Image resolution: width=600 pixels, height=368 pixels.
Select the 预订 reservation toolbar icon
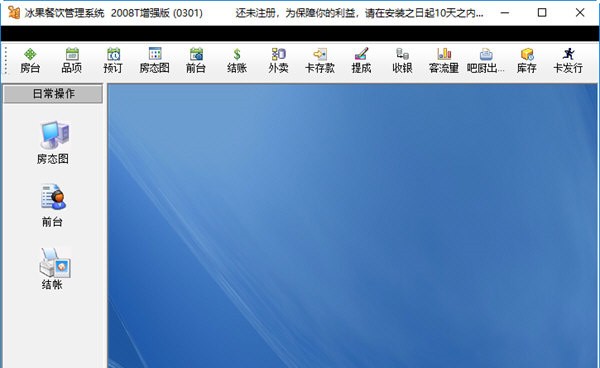(x=113, y=60)
